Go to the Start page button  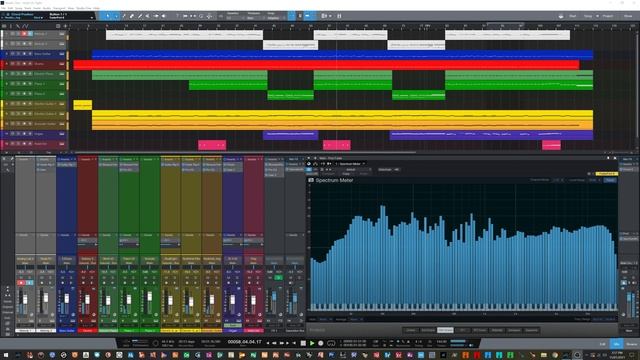573,16
